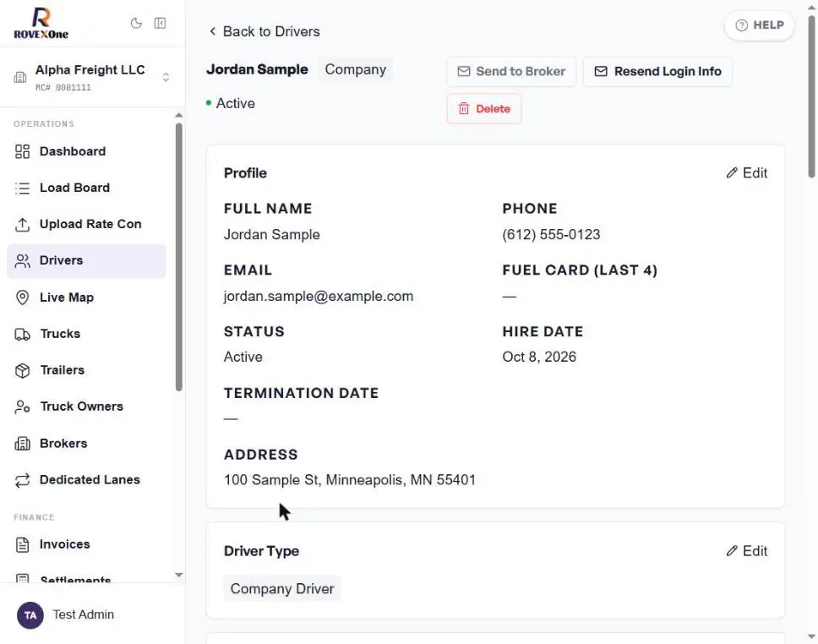Screen dimensions: 818x644
Task: Open Truck Owners section
Action: (x=86, y=407)
